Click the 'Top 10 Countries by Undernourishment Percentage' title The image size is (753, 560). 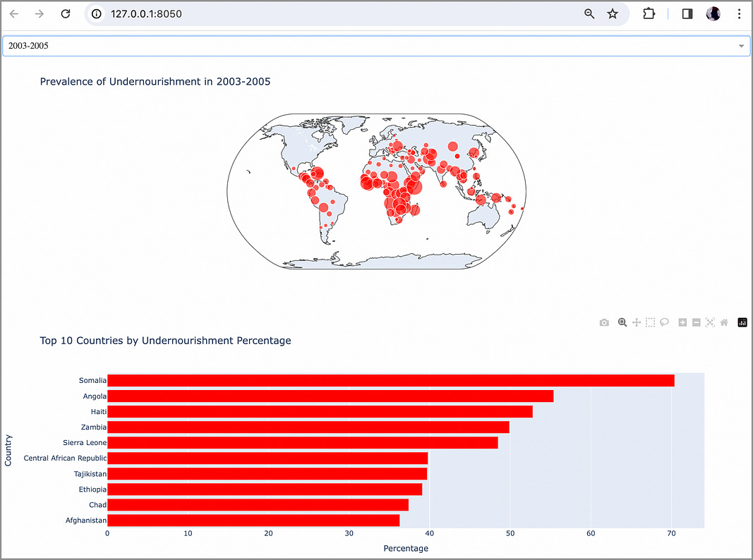point(165,341)
